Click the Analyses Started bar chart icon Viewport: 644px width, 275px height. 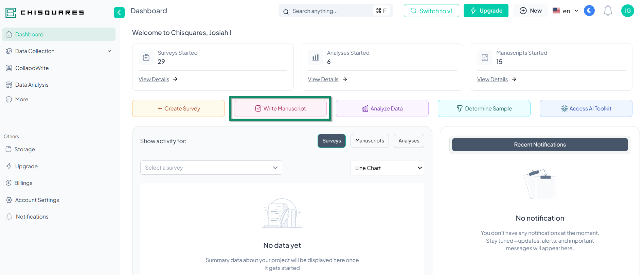pos(316,58)
